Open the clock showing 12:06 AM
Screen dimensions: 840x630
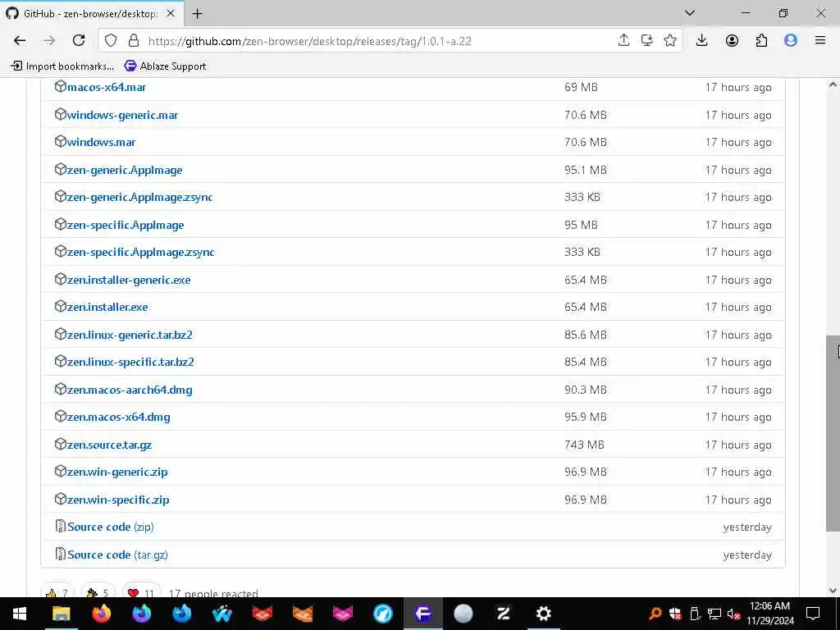coord(769,614)
